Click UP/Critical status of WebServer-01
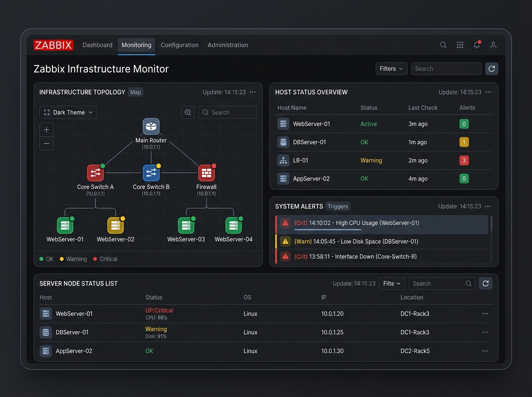 point(159,311)
